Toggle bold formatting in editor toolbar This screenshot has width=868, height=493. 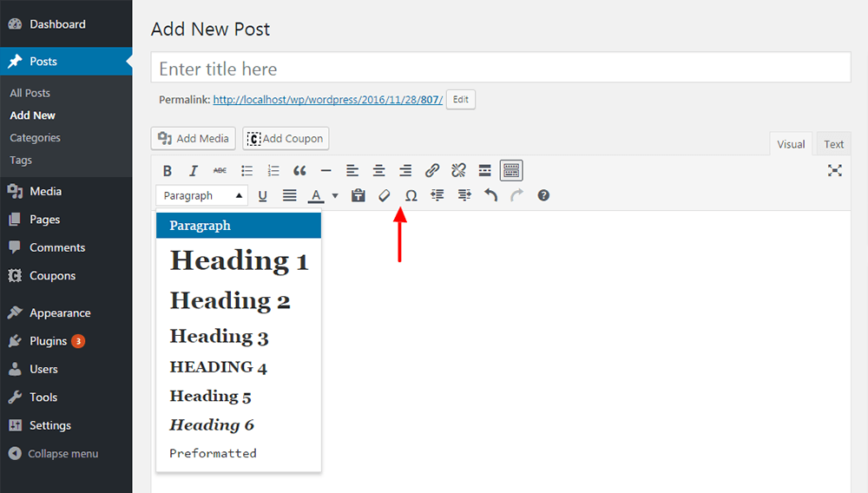coord(168,171)
